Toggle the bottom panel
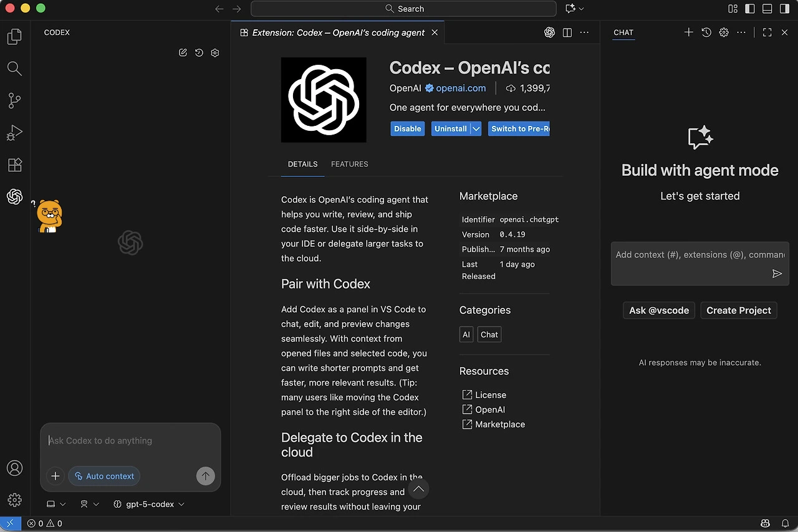The height and width of the screenshot is (532, 798). point(767,9)
